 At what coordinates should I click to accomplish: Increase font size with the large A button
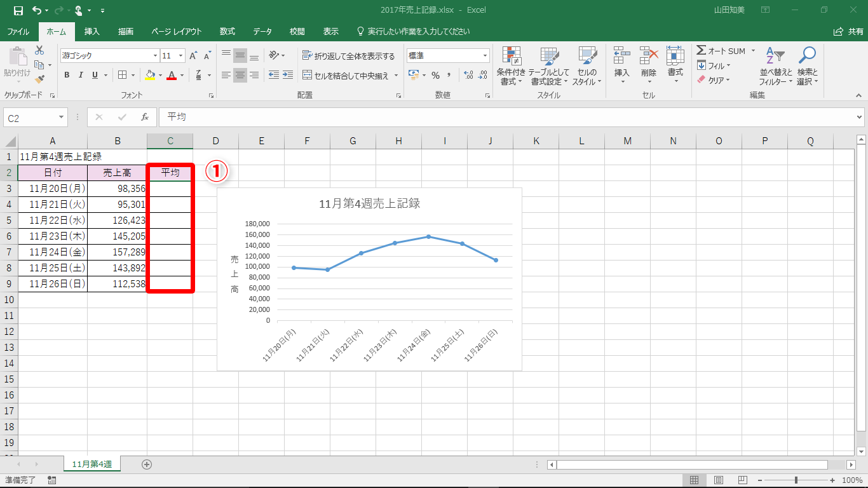tap(193, 56)
